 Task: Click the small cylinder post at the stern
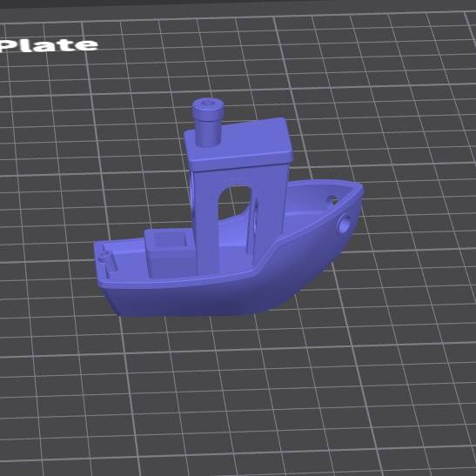(109, 262)
